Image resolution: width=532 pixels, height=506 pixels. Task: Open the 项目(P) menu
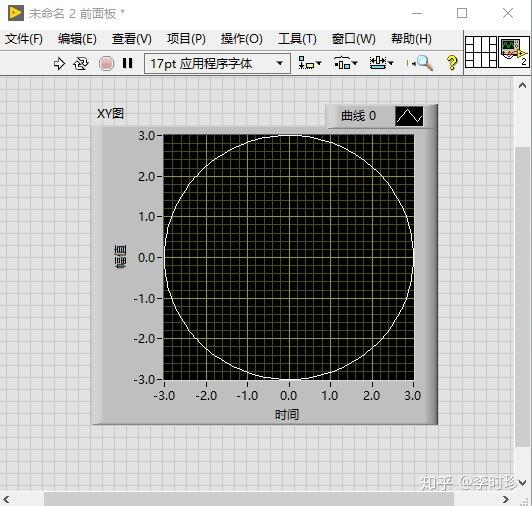[186, 39]
